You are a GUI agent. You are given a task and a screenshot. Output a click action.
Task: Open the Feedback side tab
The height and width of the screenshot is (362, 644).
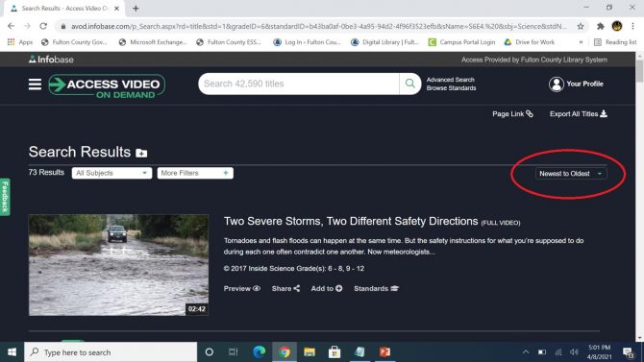click(5, 197)
